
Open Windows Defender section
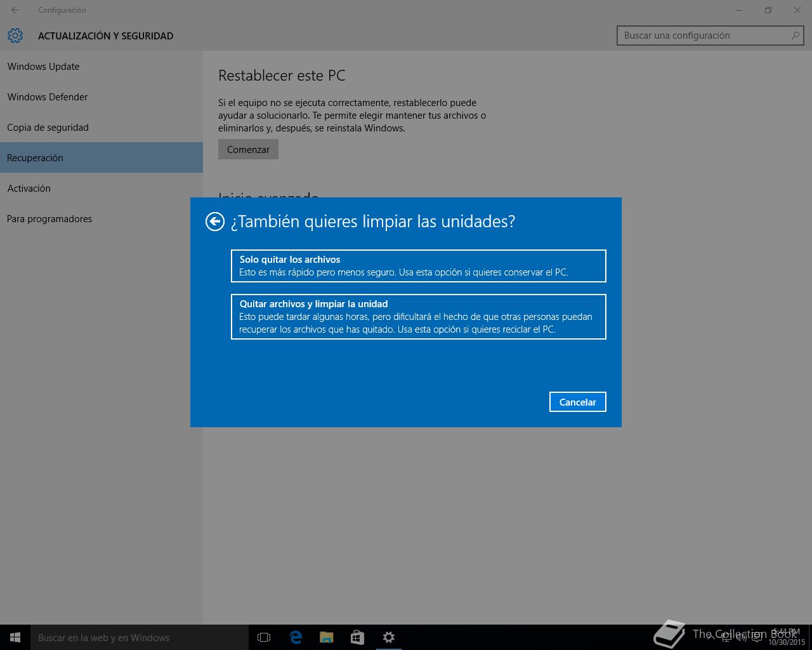[101, 97]
